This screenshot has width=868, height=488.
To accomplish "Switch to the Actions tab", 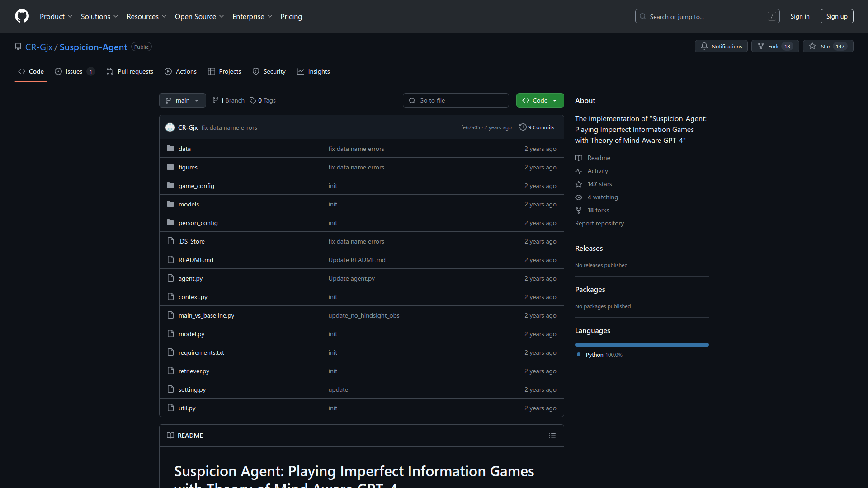I will click(181, 71).
